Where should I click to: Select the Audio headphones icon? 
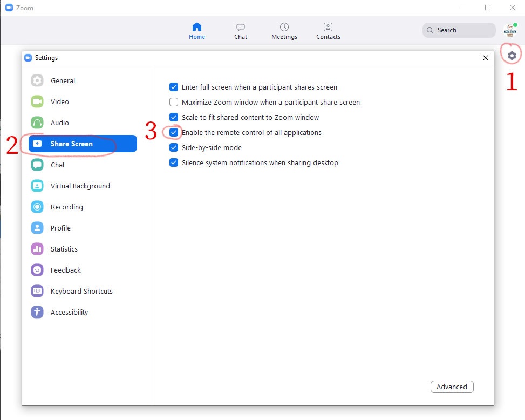(37, 123)
